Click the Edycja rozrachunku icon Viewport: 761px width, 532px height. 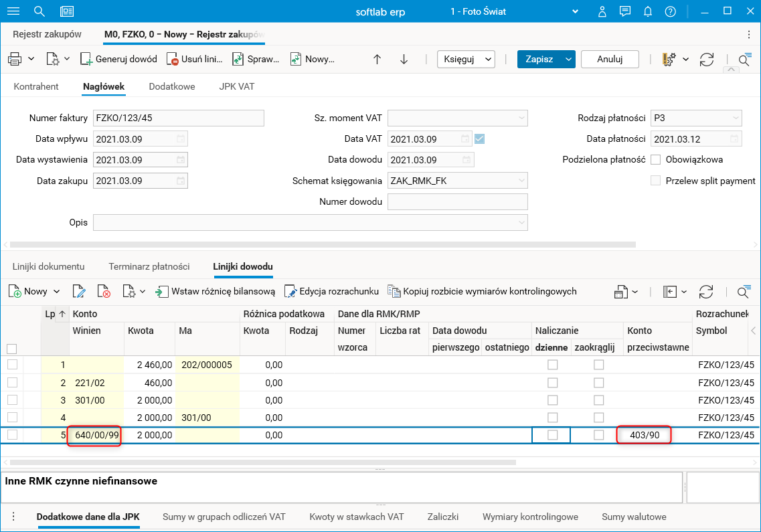tap(290, 291)
